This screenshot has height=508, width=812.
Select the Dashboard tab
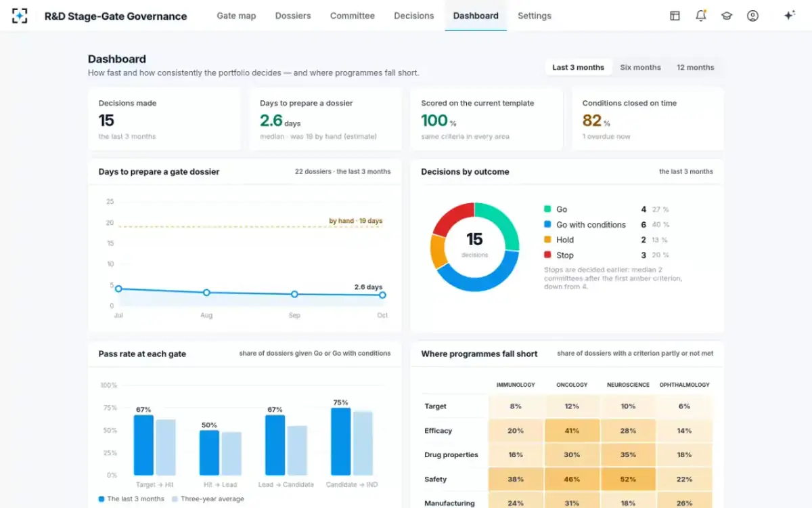[x=476, y=16]
